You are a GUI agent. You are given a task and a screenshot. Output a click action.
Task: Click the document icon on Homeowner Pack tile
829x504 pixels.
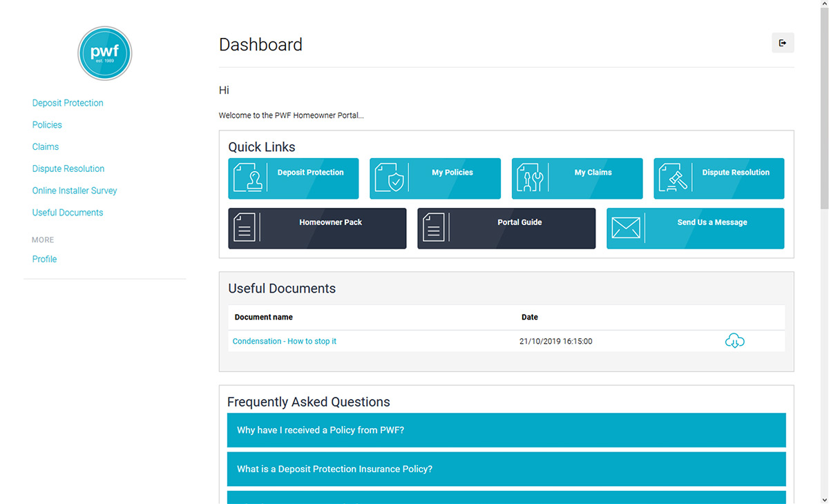[245, 229]
